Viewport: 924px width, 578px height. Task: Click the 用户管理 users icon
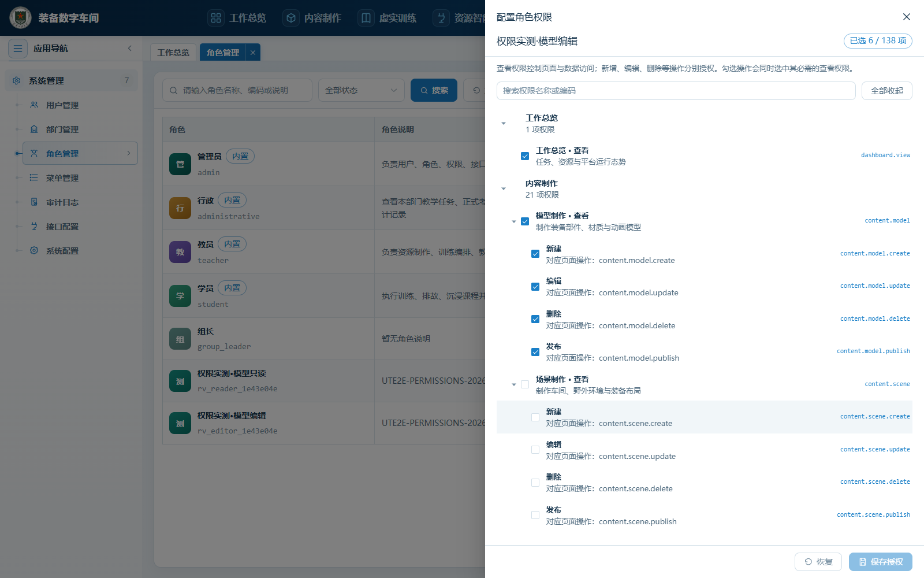pyautogui.click(x=34, y=105)
